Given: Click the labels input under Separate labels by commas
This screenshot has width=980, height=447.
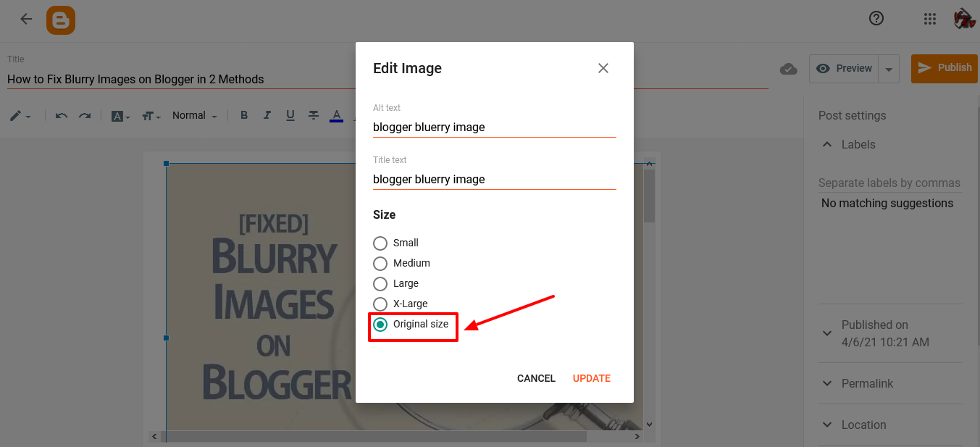Looking at the screenshot, I should [889, 183].
